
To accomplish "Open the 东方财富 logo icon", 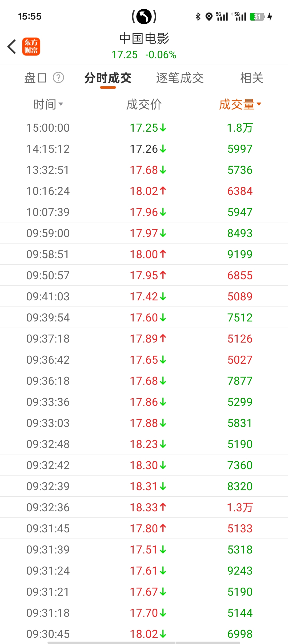I will click(x=31, y=46).
